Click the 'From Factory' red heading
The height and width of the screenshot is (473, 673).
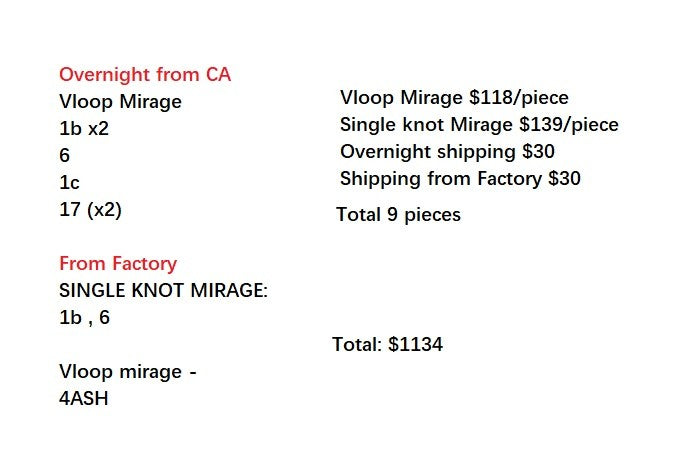tap(118, 264)
